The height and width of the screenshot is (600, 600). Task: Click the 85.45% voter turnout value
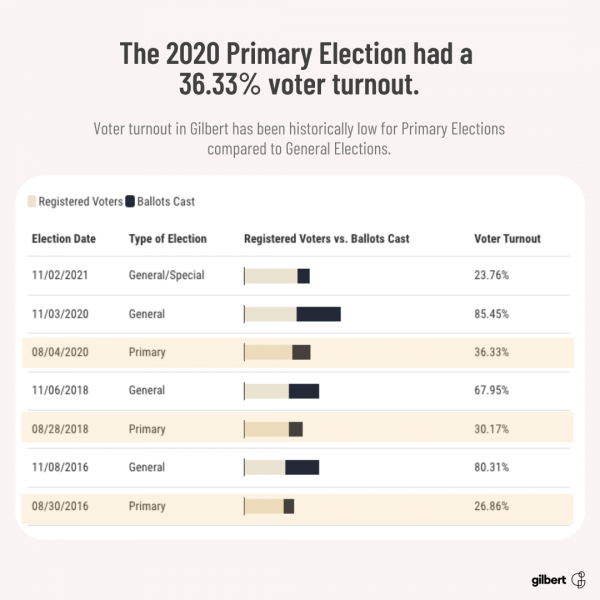click(x=491, y=314)
